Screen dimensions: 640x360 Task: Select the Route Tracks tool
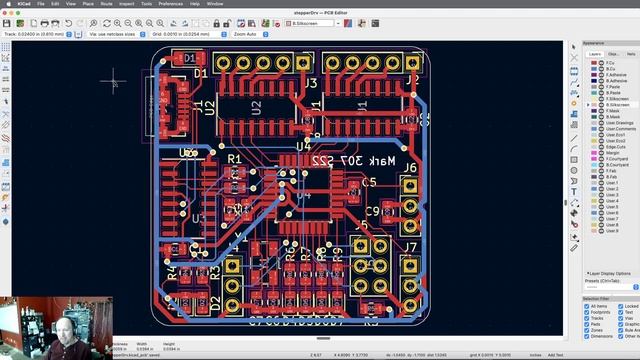click(574, 82)
